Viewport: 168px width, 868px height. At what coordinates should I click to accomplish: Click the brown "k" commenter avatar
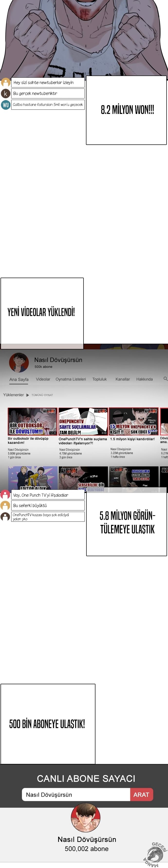click(x=6, y=93)
